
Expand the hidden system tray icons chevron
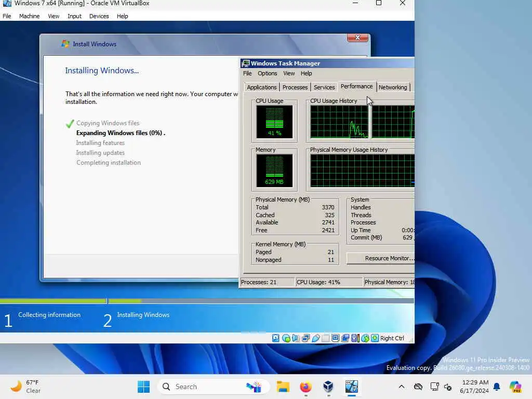[402, 387]
